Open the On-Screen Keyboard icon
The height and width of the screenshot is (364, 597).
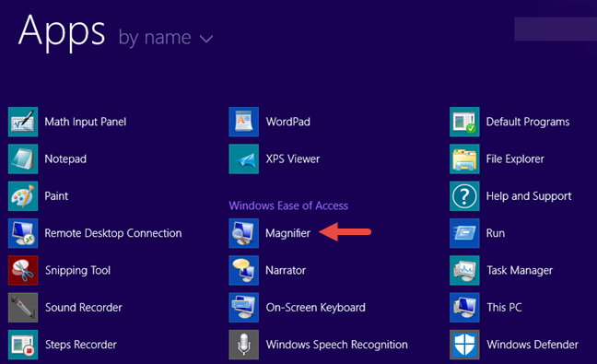pos(243,307)
